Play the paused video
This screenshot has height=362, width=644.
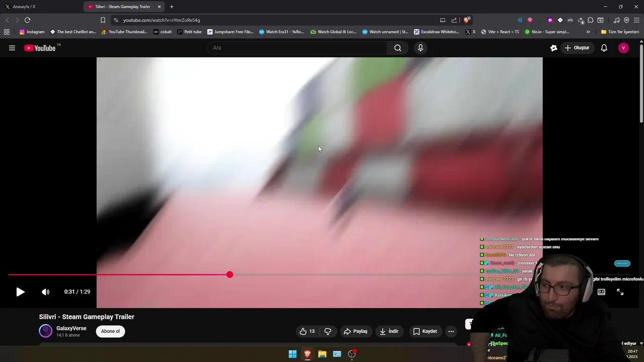20,292
